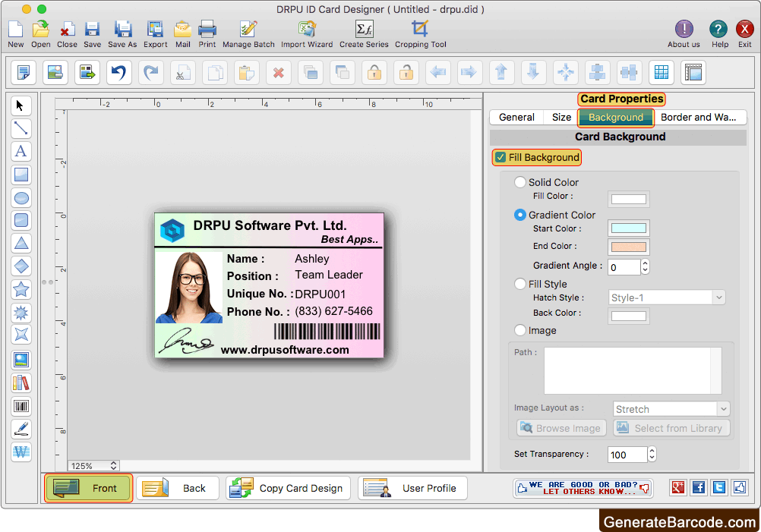Click the card photo of the woman
The height and width of the screenshot is (532, 761).
[x=189, y=287]
